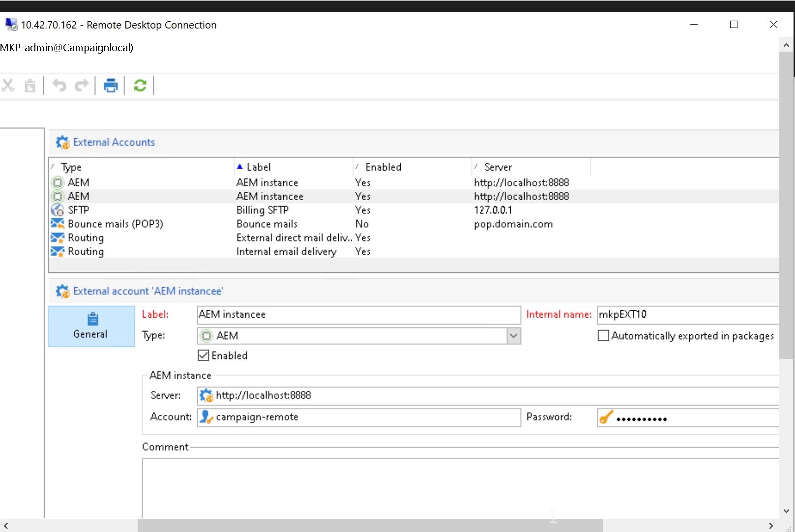
Task: Sort list by Enabled column header
Action: pyautogui.click(x=412, y=167)
